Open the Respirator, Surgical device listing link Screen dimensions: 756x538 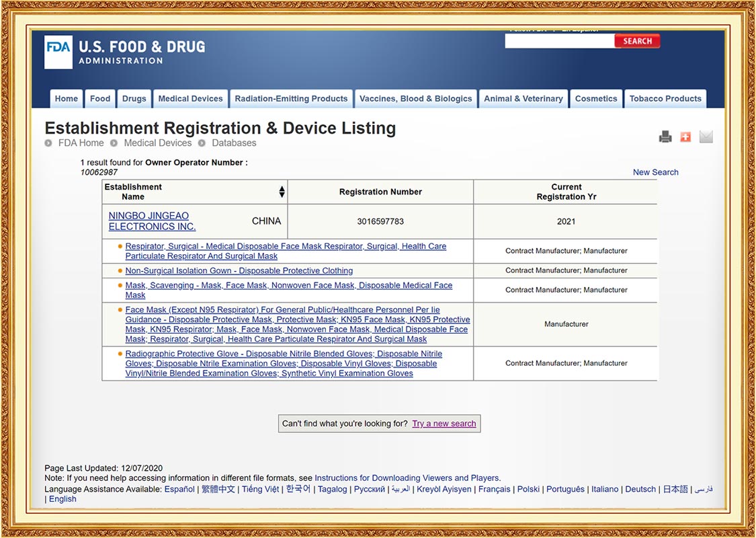pyautogui.click(x=286, y=251)
